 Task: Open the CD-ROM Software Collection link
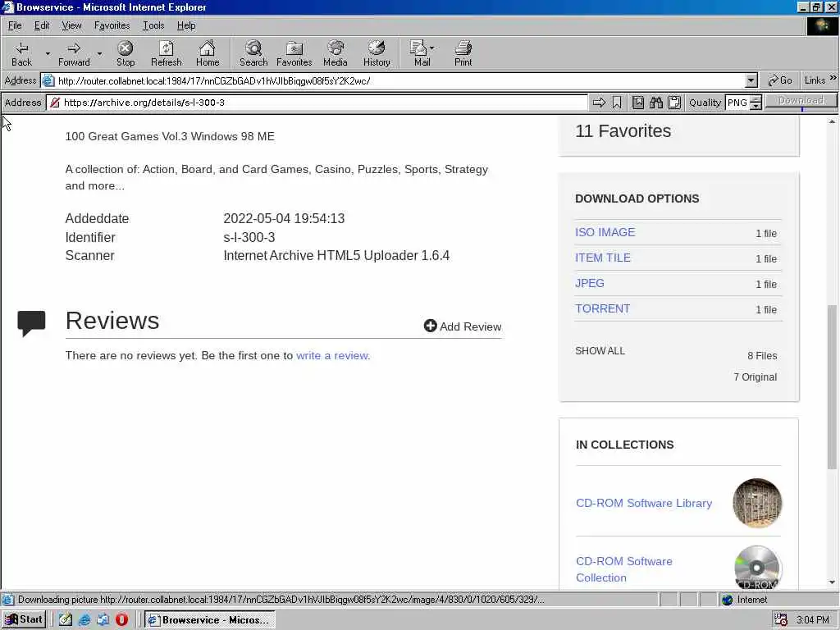point(623,569)
